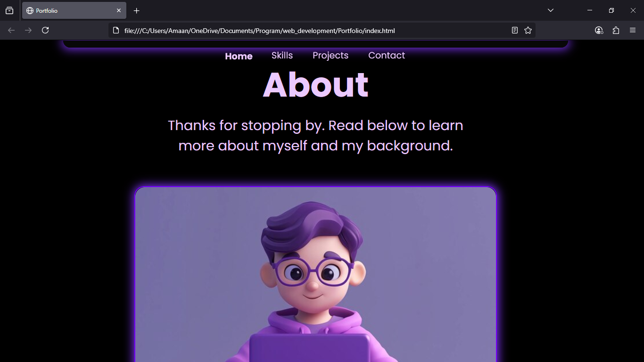Open a new tab with plus button
Image resolution: width=644 pixels, height=362 pixels.
[136, 10]
